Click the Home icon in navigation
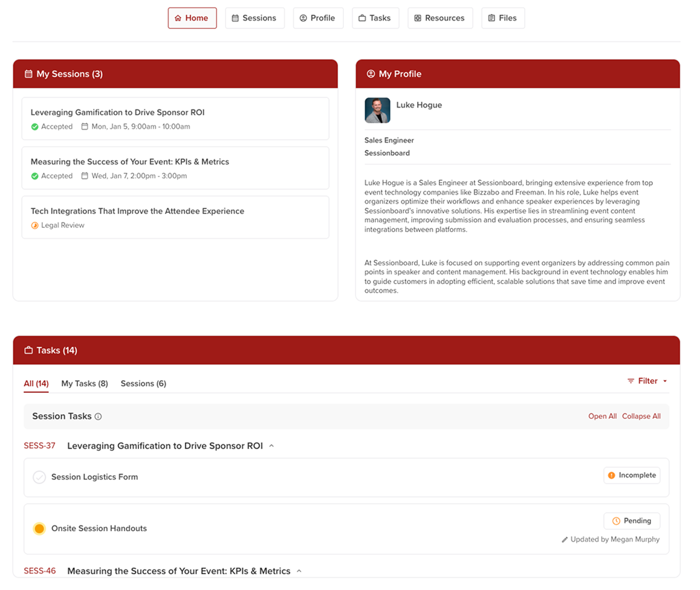Screen dimensions: 700x590 point(178,18)
